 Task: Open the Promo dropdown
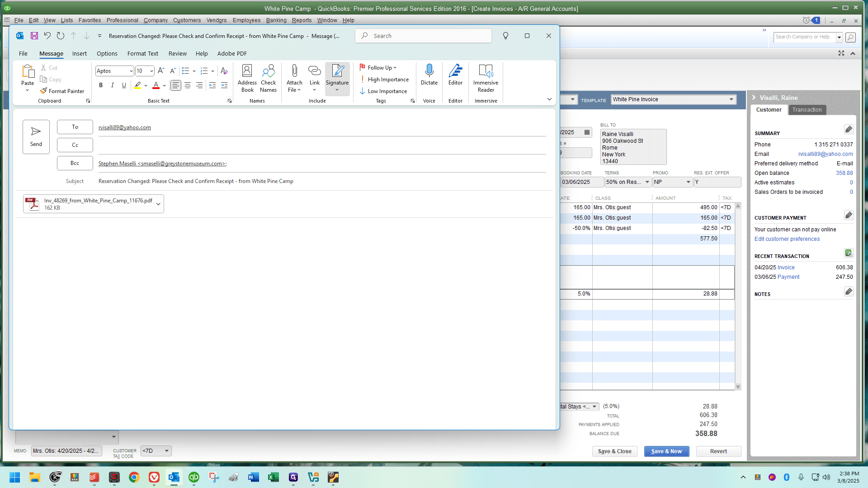click(x=689, y=182)
